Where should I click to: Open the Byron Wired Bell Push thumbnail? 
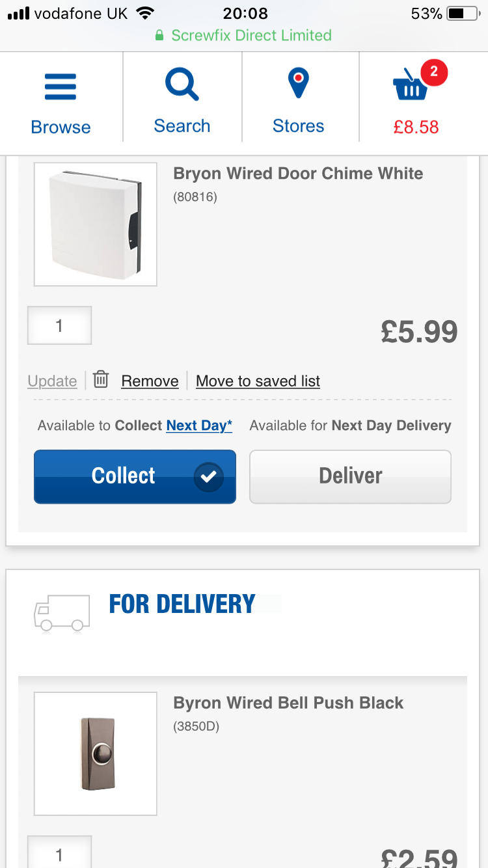[x=96, y=753]
